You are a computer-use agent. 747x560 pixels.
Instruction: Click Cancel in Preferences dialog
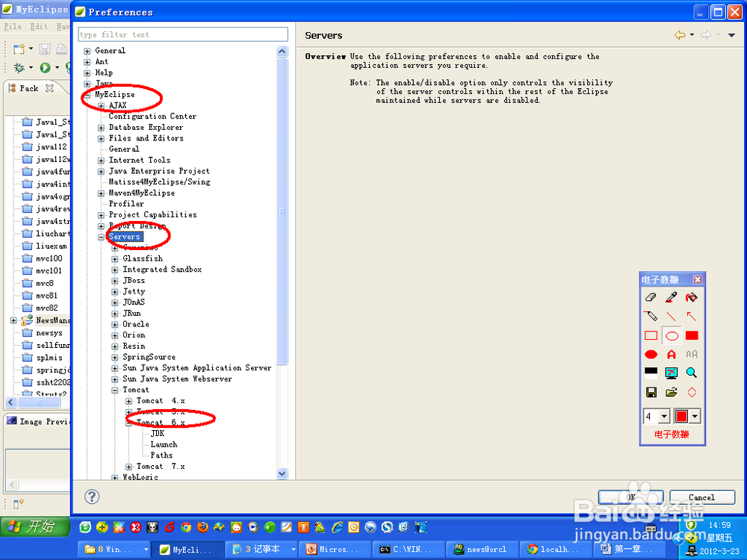tap(701, 497)
